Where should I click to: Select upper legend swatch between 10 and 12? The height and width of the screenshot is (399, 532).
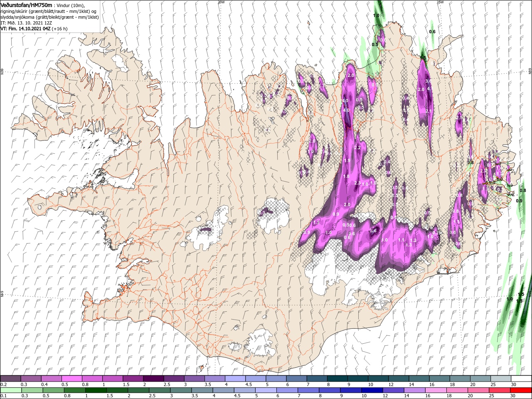coord(378,379)
